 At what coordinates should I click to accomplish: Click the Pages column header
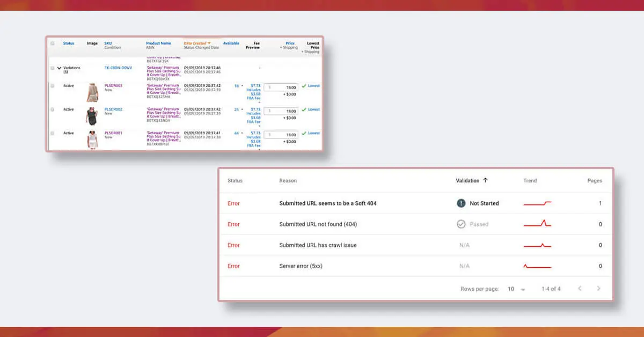tap(595, 181)
